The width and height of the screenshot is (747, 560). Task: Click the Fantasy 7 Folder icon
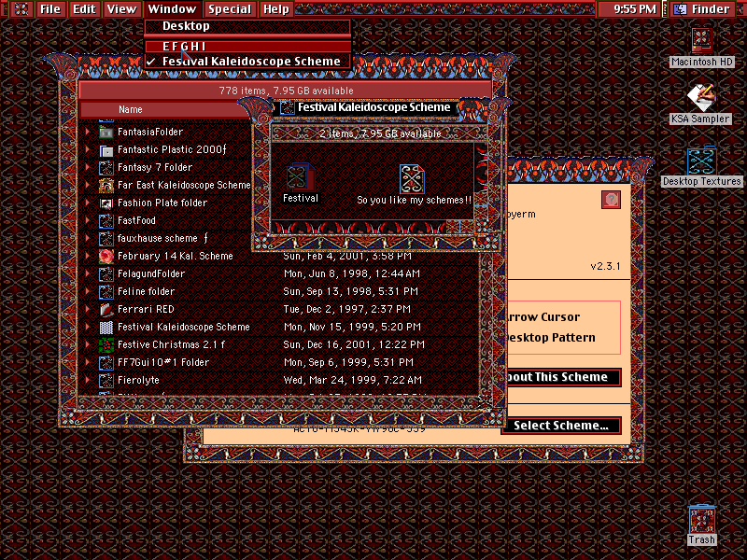pos(106,168)
